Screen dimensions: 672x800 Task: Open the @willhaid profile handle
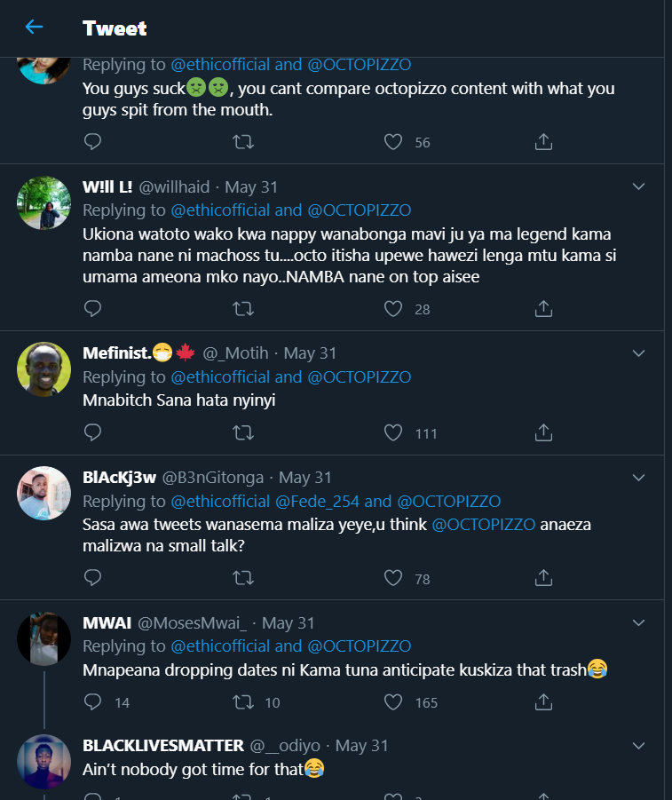click(174, 187)
